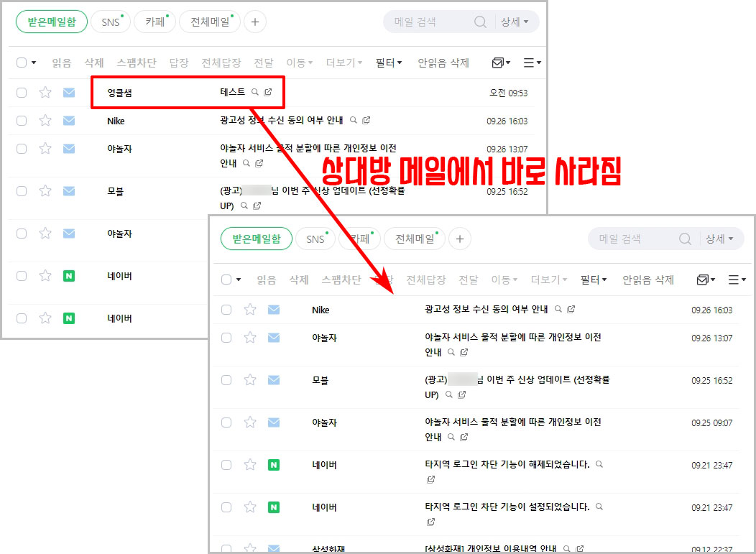Screen dimensions: 756x554
Task: Click the envelope icon on the 모블 mail row
Action: [x=68, y=191]
